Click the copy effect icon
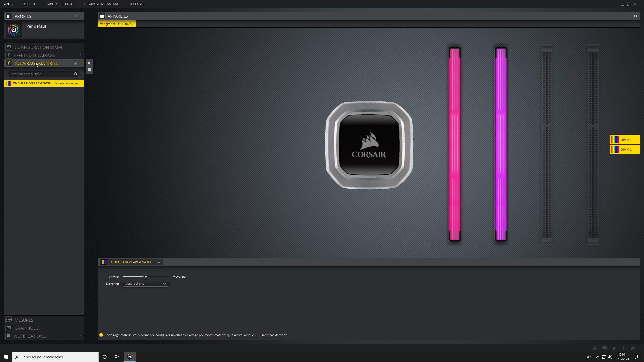Screen dimensions: 644x362 (x=89, y=63)
